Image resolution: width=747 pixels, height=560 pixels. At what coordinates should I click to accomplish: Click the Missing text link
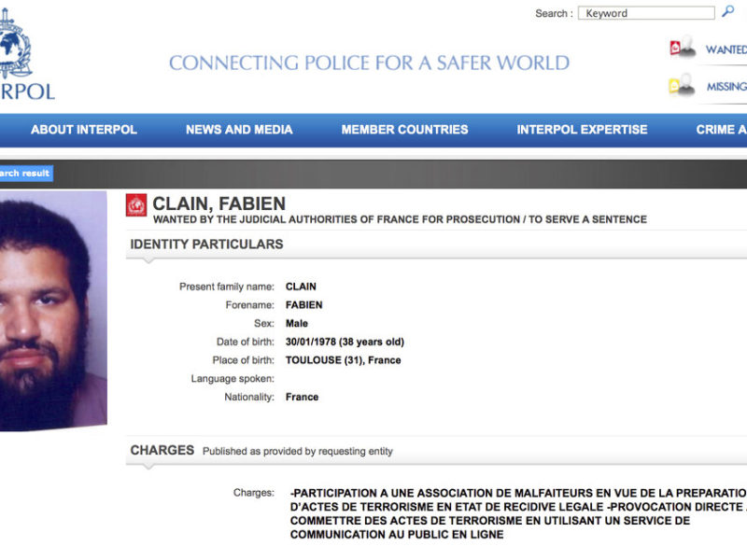click(726, 87)
